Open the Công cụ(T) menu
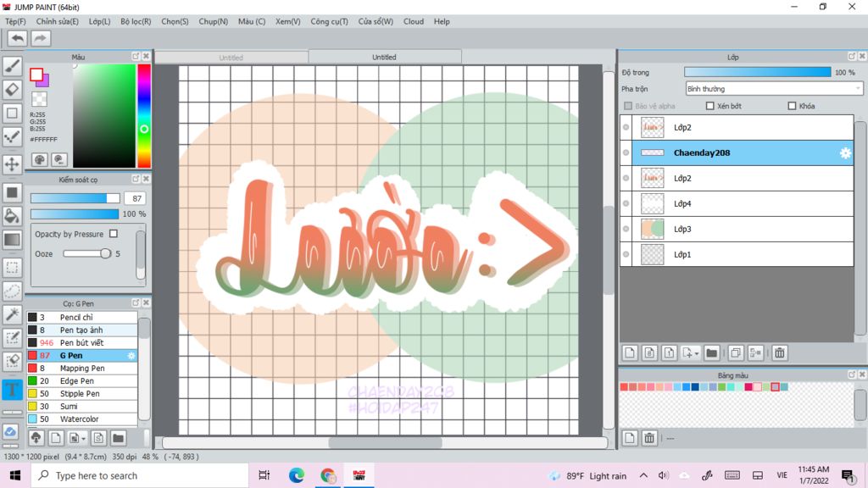Screen dimensions: 868x488 pyautogui.click(x=330, y=21)
